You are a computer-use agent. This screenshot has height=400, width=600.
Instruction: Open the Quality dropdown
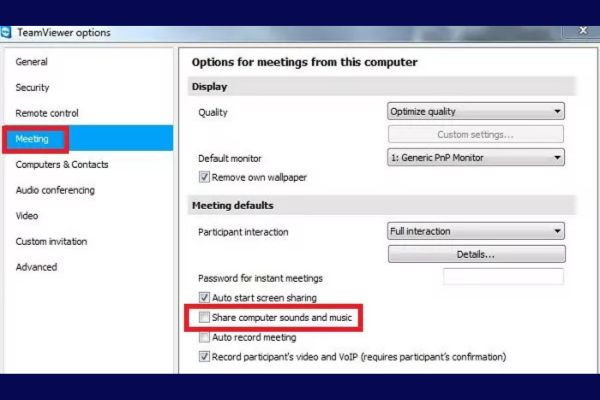(476, 111)
